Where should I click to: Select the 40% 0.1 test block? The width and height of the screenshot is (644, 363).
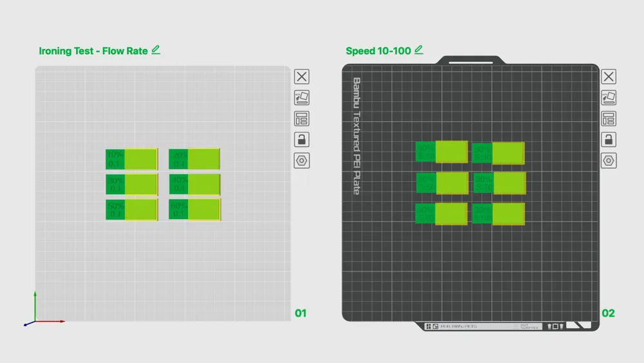[194, 184]
